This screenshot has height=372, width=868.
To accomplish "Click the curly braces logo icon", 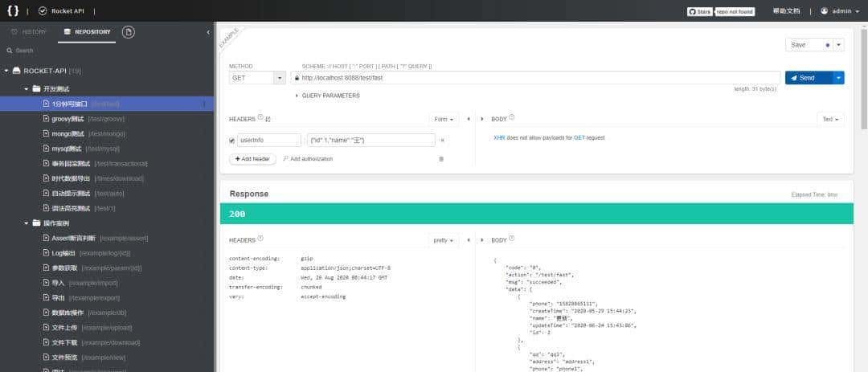I will tap(13, 11).
